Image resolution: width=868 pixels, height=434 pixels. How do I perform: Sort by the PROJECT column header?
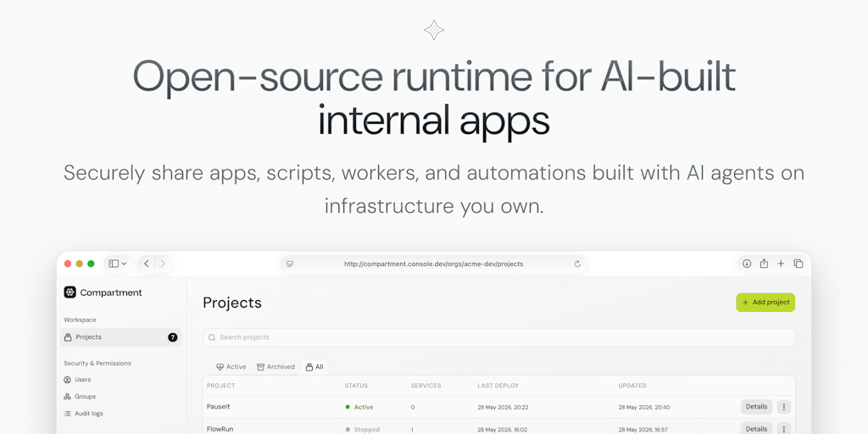click(x=221, y=386)
